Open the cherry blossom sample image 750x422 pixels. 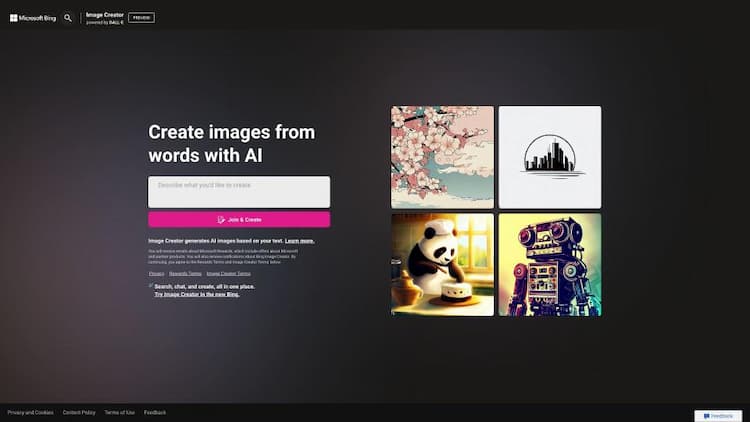click(x=442, y=157)
